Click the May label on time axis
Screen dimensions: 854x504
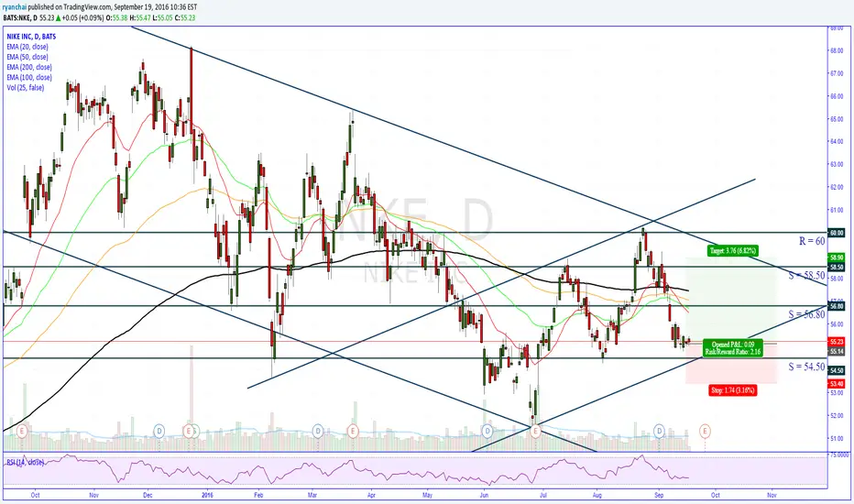click(428, 495)
